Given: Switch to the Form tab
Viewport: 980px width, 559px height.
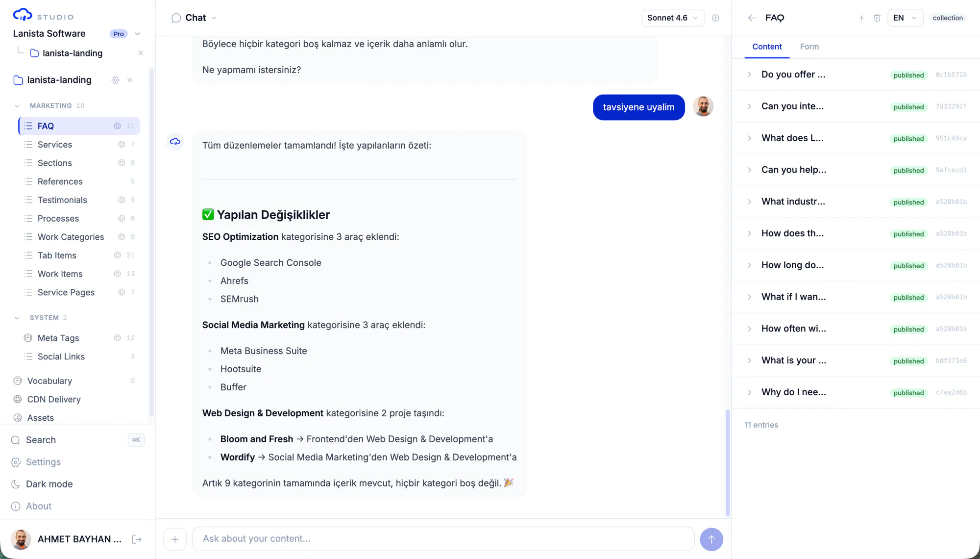Looking at the screenshot, I should click(x=809, y=47).
